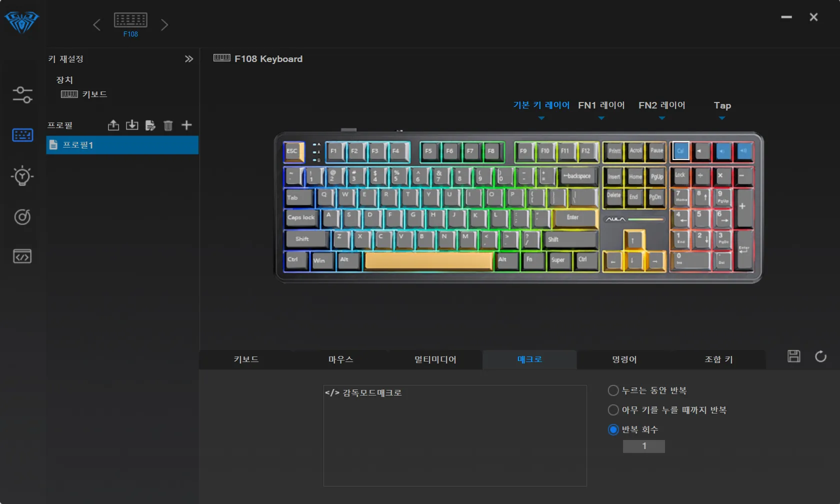Reset settings with the refresh arrow icon

click(820, 356)
